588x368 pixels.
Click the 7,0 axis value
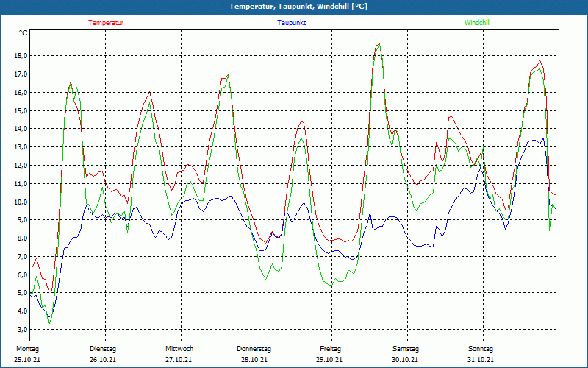tap(23, 257)
